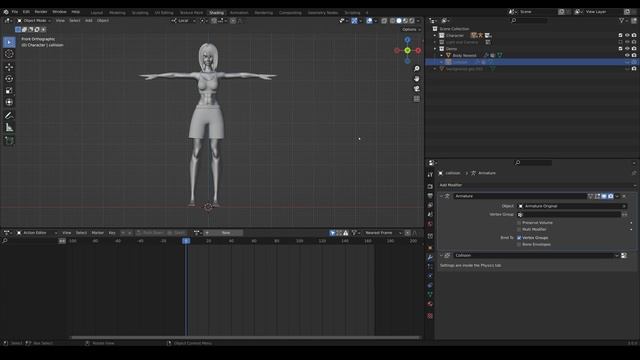This screenshot has width=640, height=360.
Task: Enable Bone Envelopes checkbox
Action: coord(519,244)
